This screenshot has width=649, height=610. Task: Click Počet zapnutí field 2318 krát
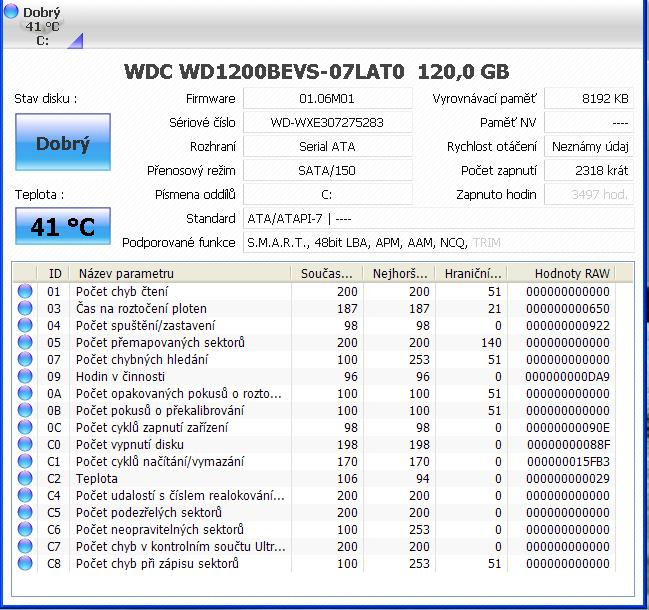tap(589, 171)
